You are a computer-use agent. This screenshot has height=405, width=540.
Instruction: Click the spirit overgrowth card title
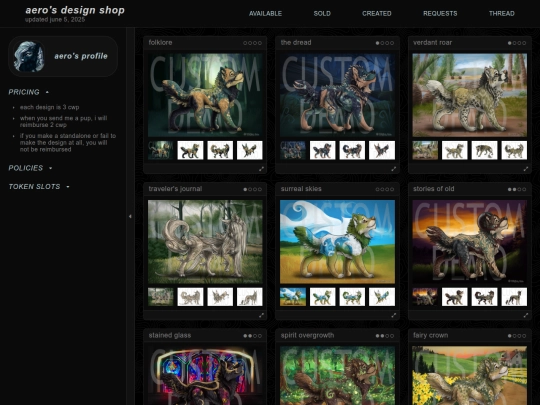point(307,335)
